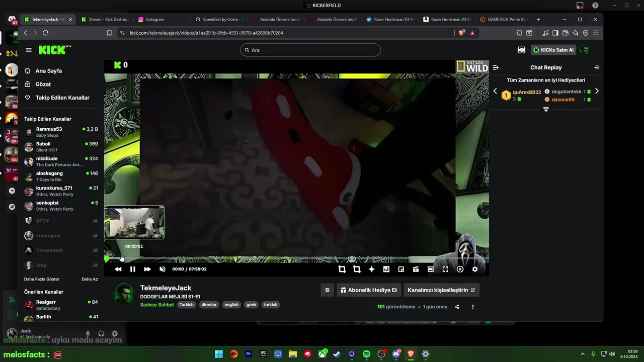Open offline channel Thrashdeth
Screen dimensions: 644x362
[61, 250]
